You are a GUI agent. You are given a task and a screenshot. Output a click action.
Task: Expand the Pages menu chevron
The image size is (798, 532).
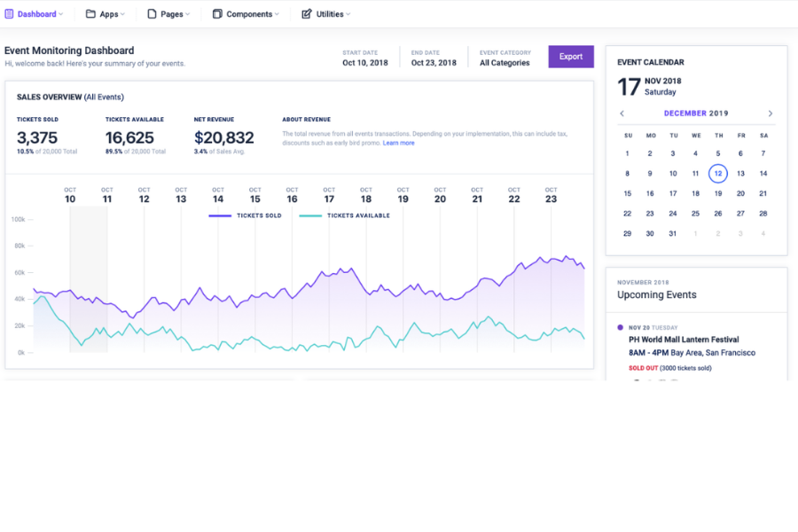(188, 14)
